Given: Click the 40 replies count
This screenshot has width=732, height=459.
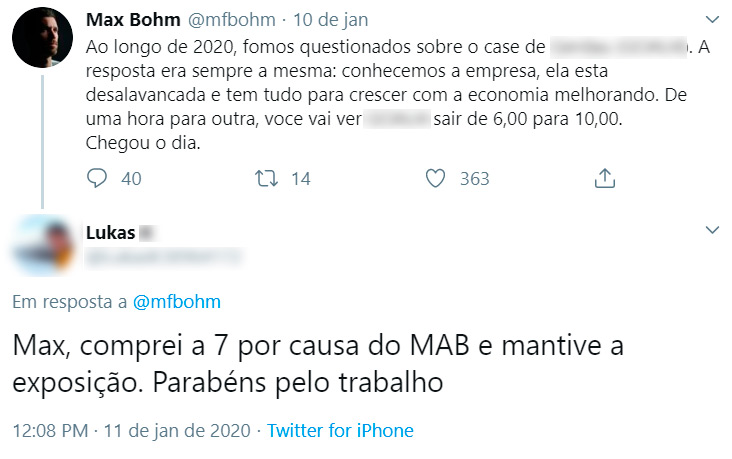Looking at the screenshot, I should [131, 179].
